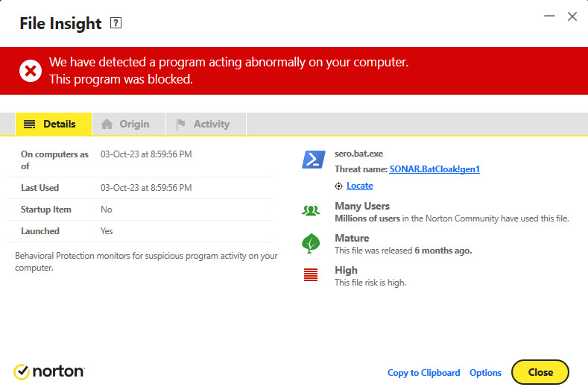Minimize the File Insight window
This screenshot has width=588, height=390.
tap(549, 16)
